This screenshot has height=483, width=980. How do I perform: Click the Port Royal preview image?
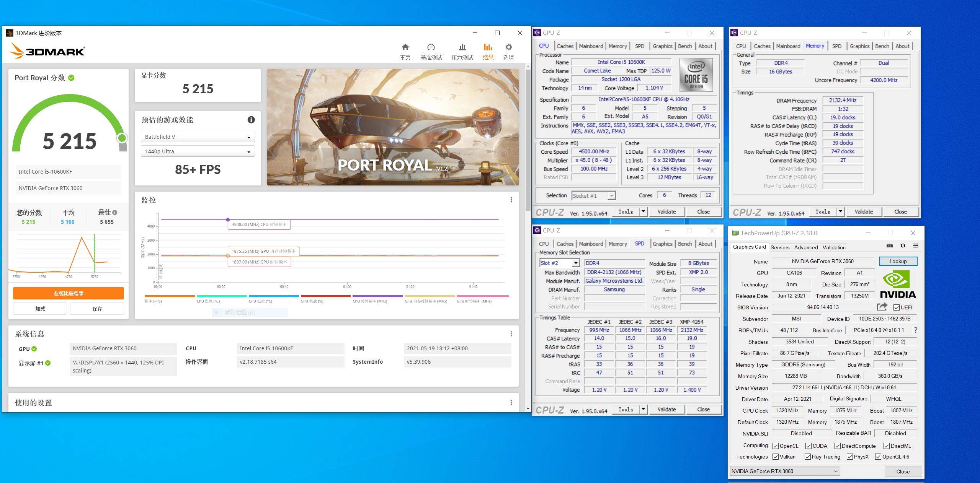click(x=393, y=127)
